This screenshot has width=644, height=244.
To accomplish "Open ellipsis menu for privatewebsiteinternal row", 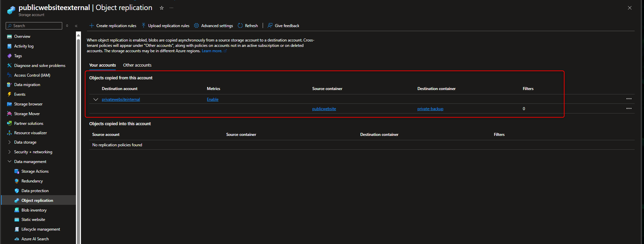I will 629,99.
